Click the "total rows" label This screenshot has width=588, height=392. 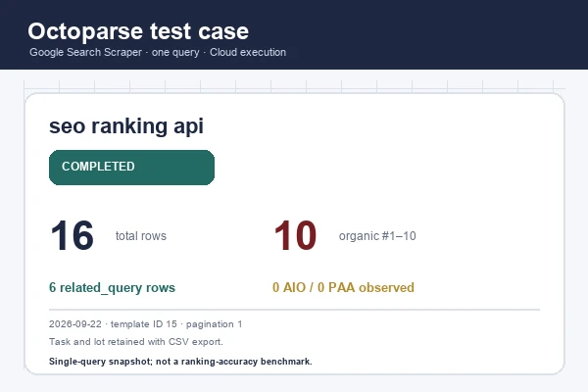point(140,236)
